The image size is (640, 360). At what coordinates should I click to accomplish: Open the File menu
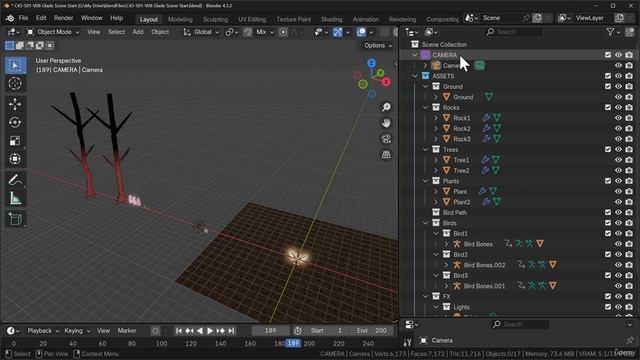(24, 18)
